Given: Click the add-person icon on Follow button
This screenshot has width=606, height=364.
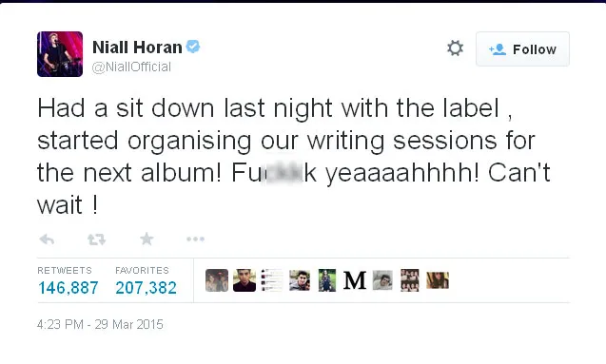Looking at the screenshot, I should 498,49.
